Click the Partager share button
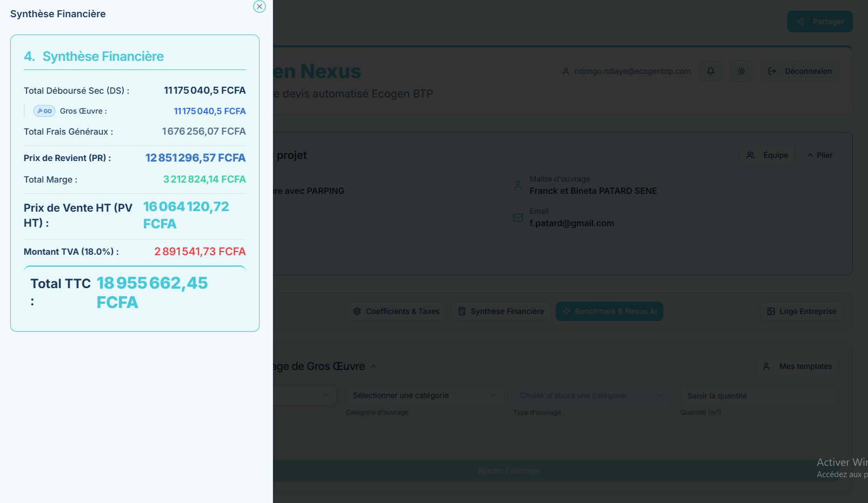The width and height of the screenshot is (868, 503). coord(820,22)
